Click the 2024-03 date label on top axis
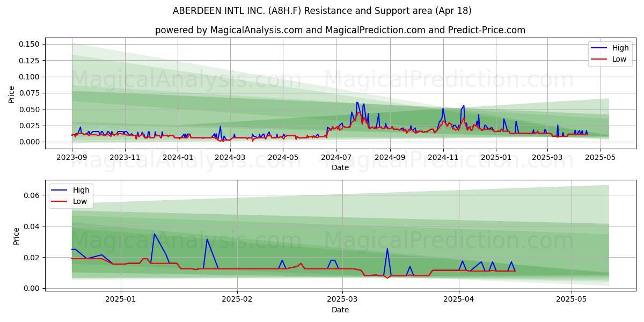 [x=230, y=157]
